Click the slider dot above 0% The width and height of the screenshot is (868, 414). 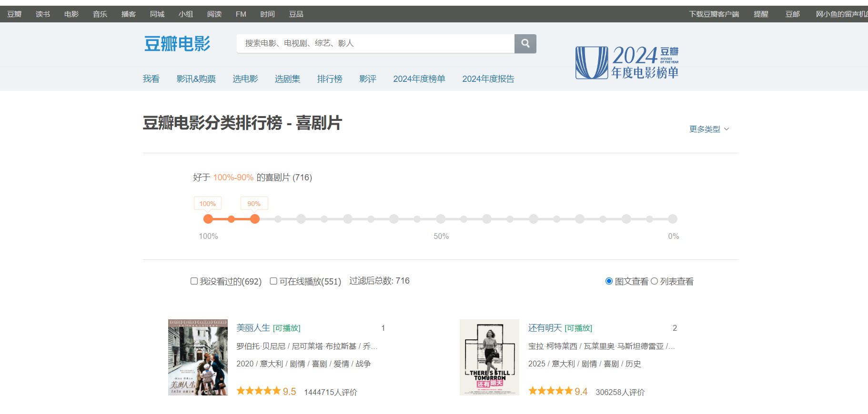[673, 219]
